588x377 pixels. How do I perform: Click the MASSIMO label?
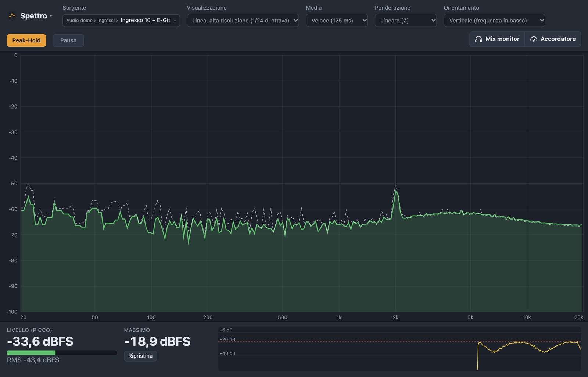click(137, 330)
